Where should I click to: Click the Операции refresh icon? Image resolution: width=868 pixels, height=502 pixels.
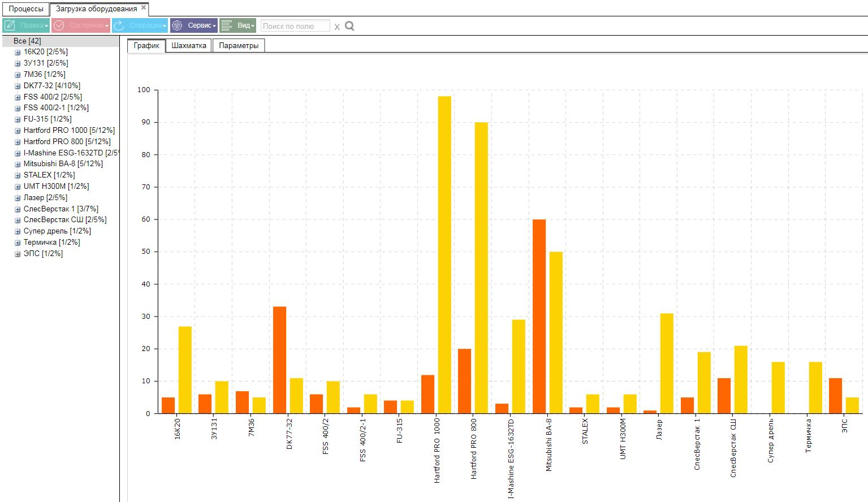(119, 25)
